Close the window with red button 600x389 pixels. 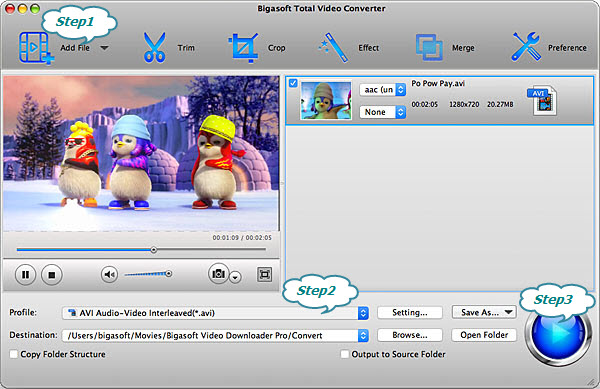[10, 9]
